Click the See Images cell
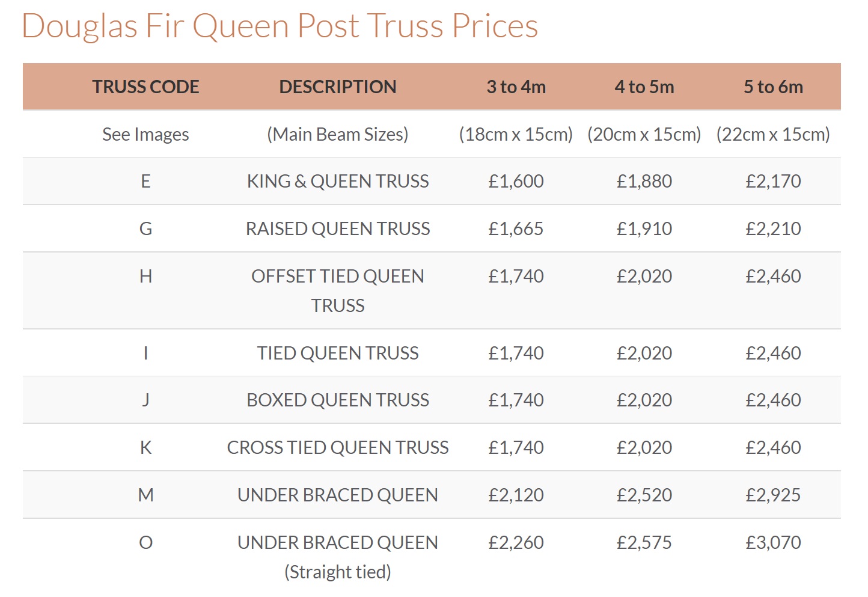 145,134
